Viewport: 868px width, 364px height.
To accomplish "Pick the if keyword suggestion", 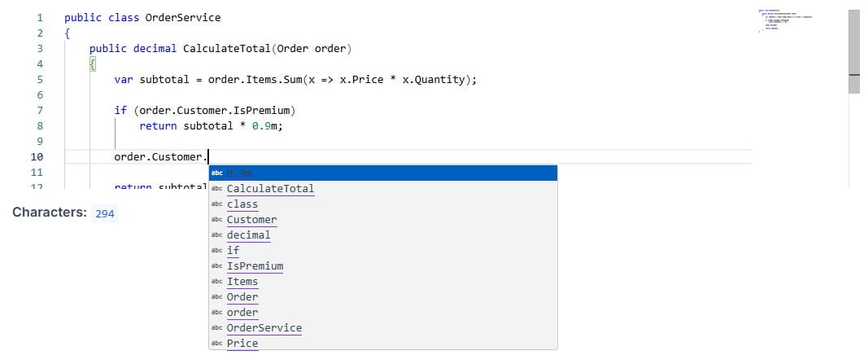I will [382, 251].
